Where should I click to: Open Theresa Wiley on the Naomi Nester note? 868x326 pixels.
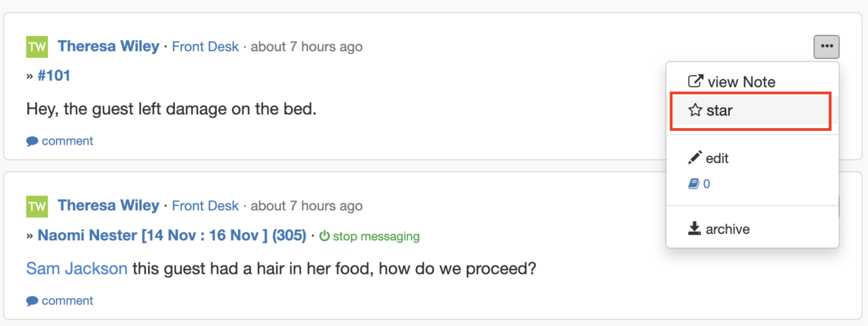pyautogui.click(x=108, y=206)
